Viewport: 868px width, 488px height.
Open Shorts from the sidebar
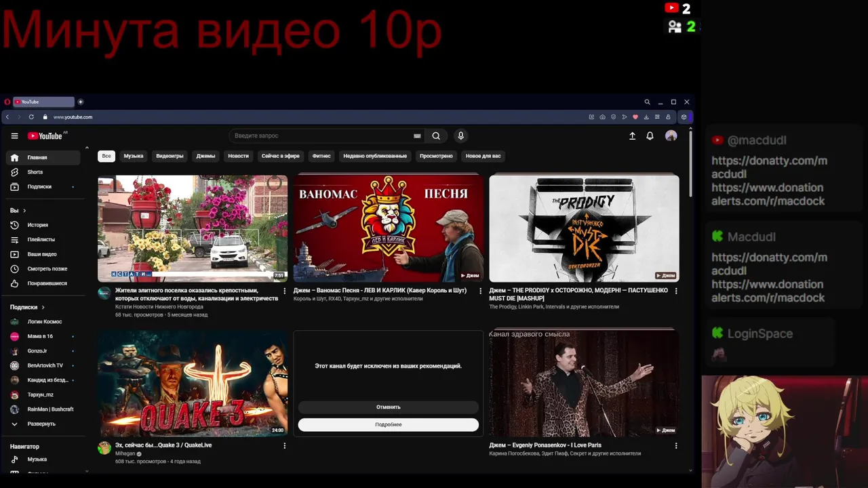[x=43, y=172]
